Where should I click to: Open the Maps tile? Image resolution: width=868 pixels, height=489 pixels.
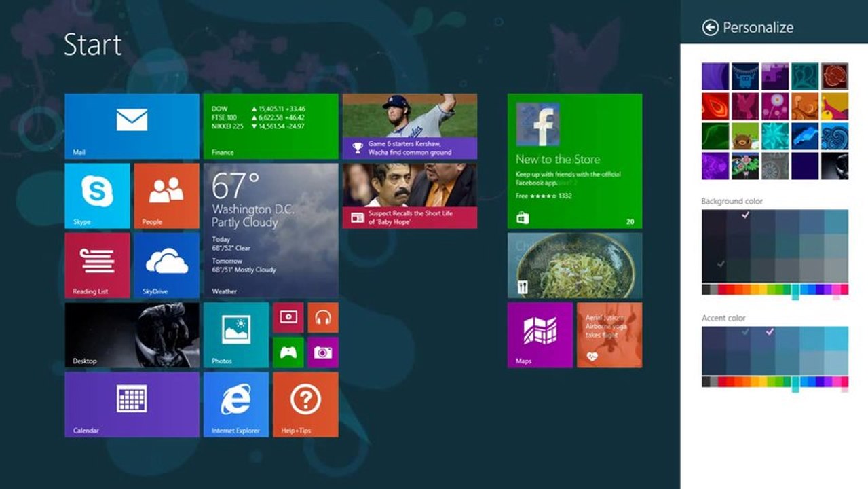540,335
